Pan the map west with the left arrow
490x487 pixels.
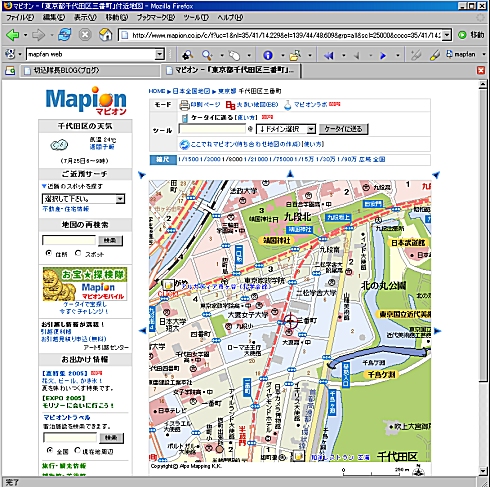click(x=142, y=331)
